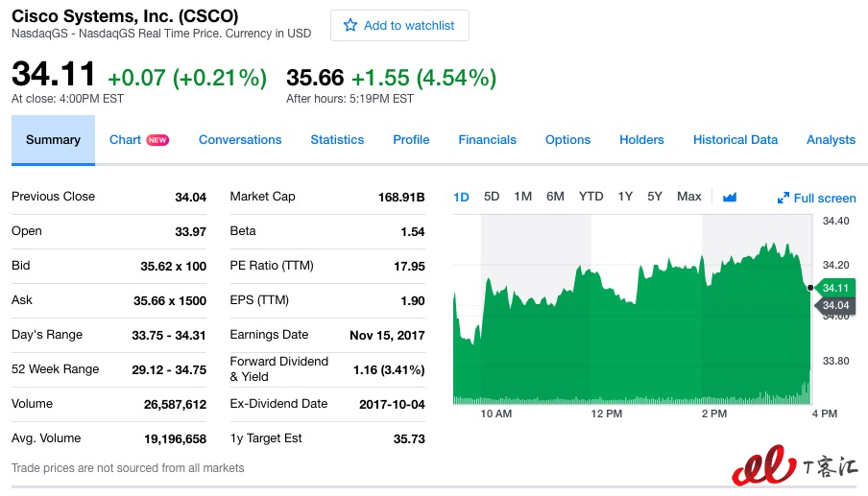Go to Historical Data tab
Screen dimensions: 868x496
click(x=735, y=140)
